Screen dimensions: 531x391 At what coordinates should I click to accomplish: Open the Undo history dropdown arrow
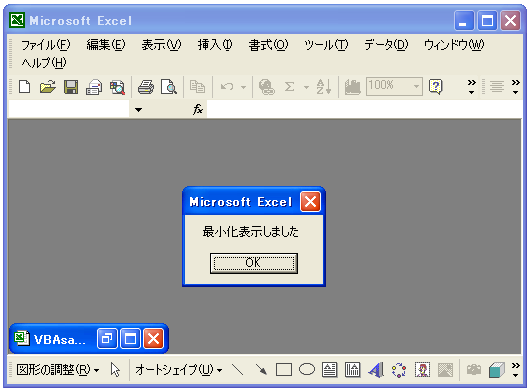coord(243,87)
